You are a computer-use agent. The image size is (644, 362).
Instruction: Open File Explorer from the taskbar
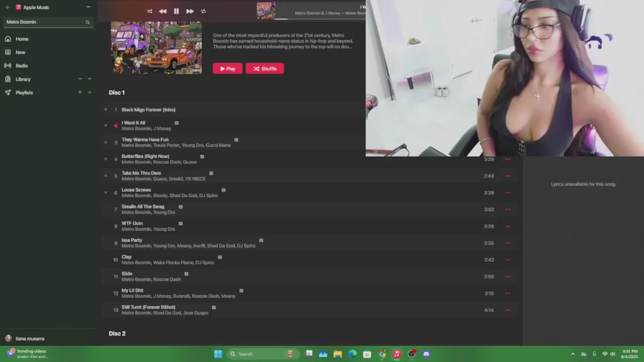click(x=338, y=354)
